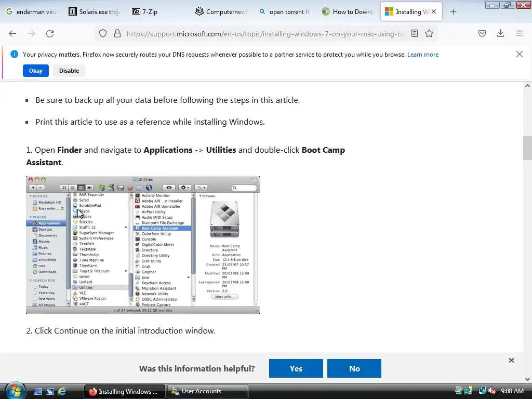Open a new tab

coord(453,12)
